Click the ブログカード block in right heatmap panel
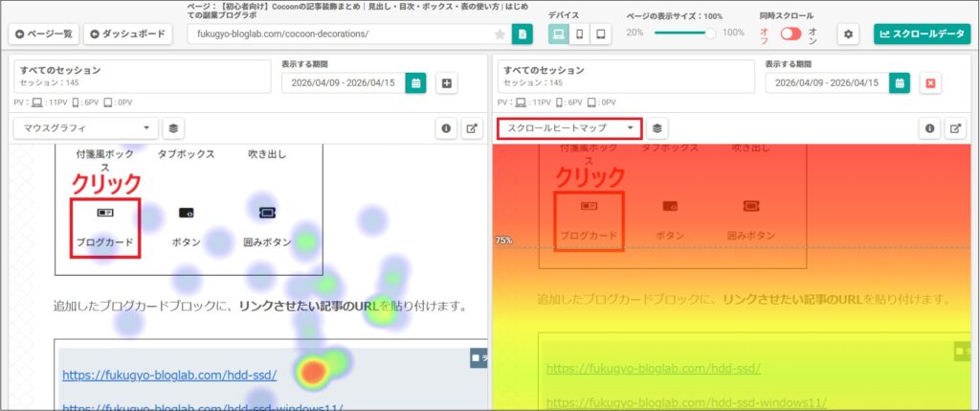This screenshot has height=411, width=980. (x=589, y=221)
